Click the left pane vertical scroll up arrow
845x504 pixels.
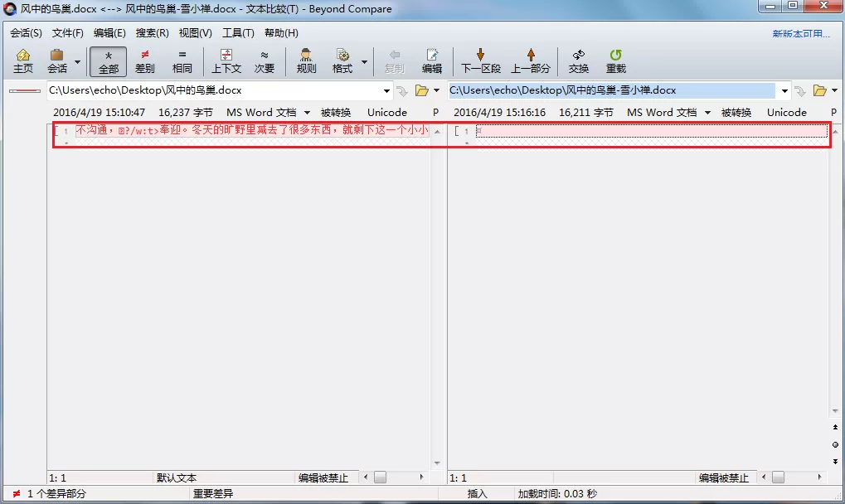(437, 132)
